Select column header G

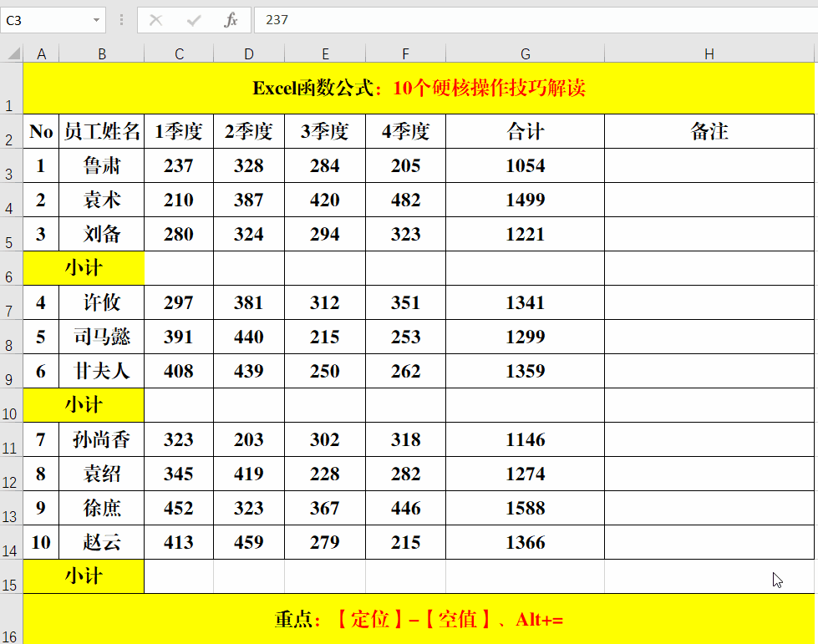[525, 53]
